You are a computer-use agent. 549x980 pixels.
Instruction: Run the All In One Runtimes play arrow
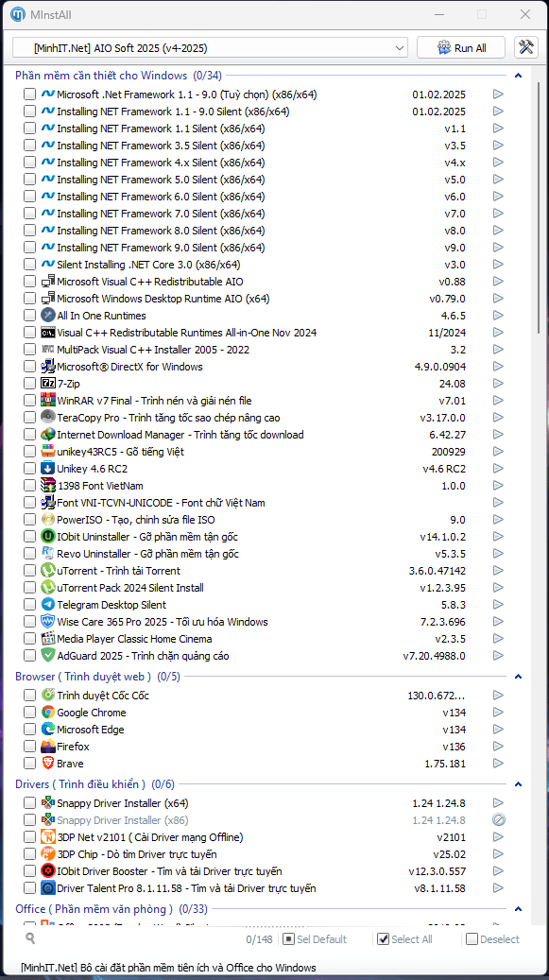point(498,315)
